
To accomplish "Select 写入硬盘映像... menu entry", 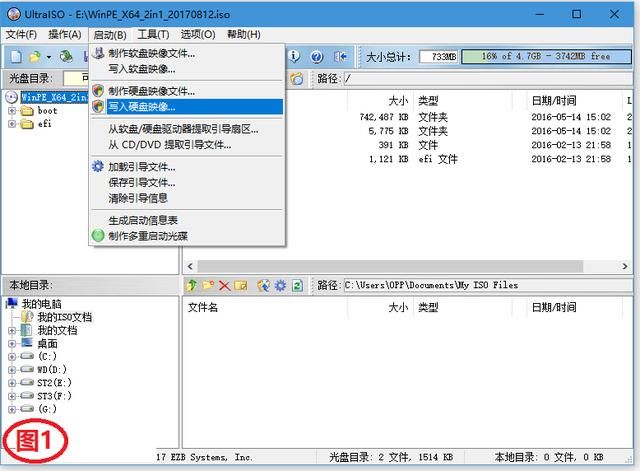I will (x=187, y=107).
